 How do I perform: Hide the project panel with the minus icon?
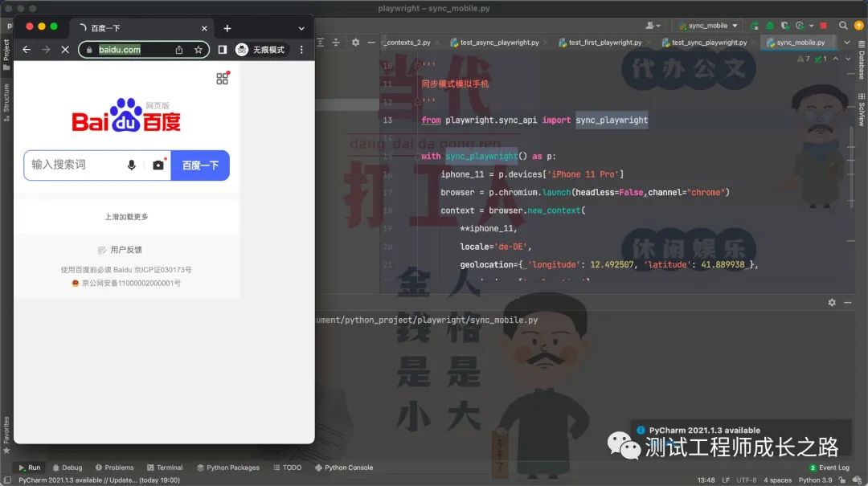[x=371, y=43]
